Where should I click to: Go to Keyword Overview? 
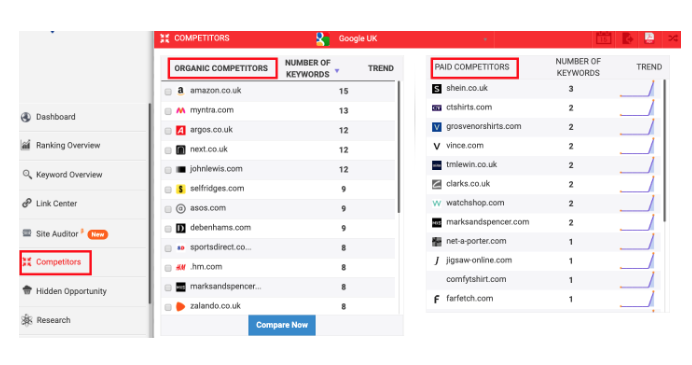click(69, 175)
